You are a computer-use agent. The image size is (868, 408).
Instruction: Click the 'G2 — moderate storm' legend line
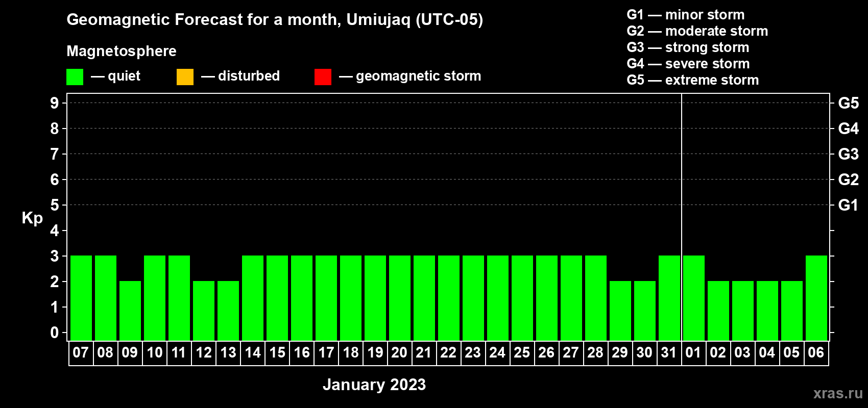[697, 31]
